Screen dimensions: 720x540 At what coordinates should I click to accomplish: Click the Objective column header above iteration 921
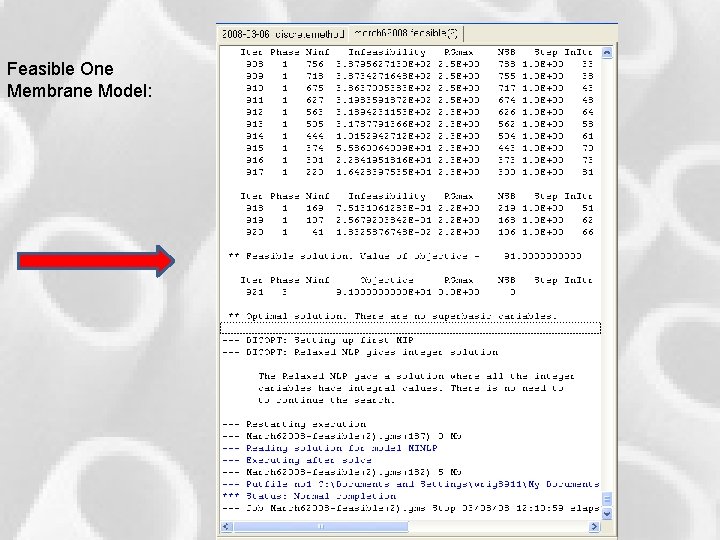coord(387,280)
